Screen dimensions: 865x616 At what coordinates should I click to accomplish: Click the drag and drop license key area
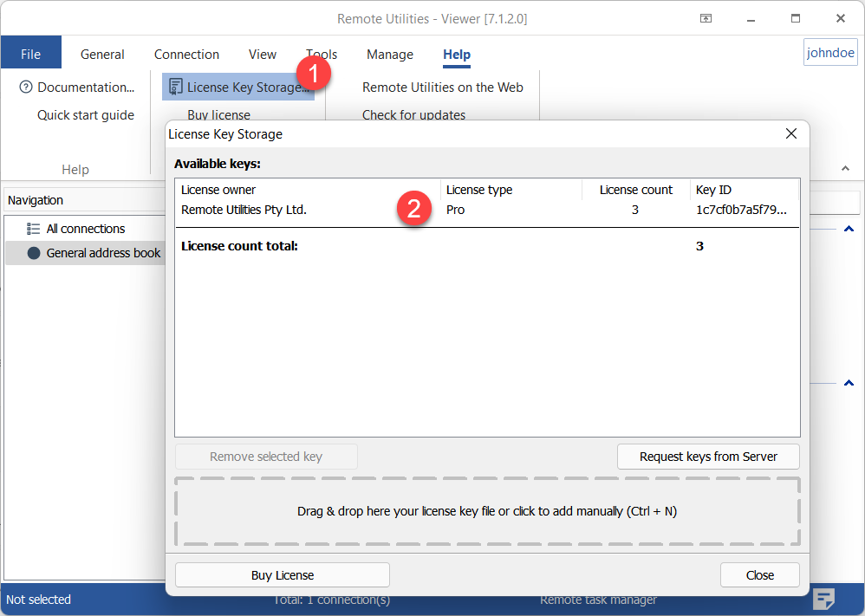coord(486,511)
